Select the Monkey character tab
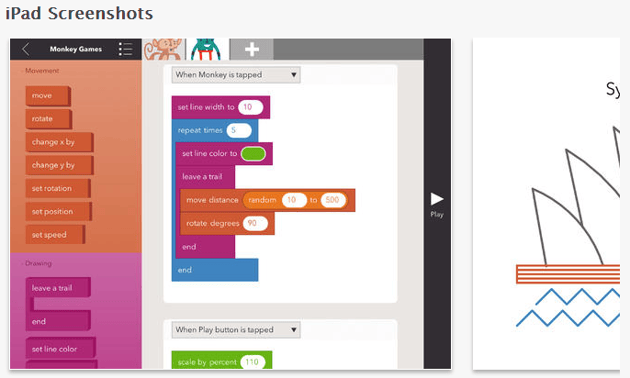The width and height of the screenshot is (630, 378). [x=164, y=49]
